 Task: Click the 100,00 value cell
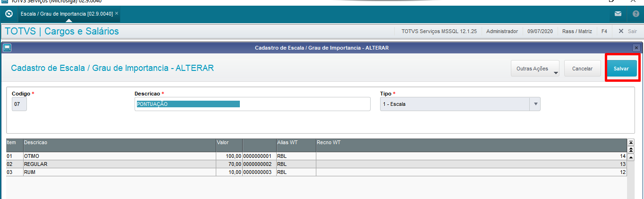pos(229,156)
